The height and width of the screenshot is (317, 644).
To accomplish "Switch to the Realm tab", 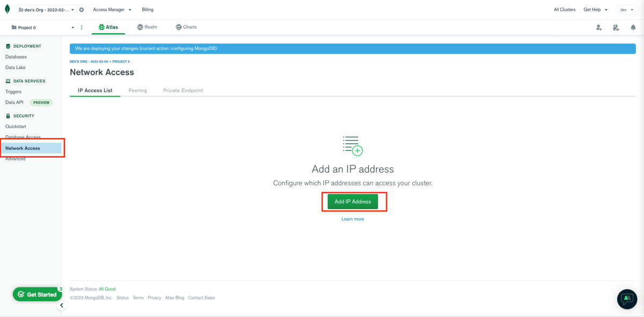I will (x=147, y=27).
